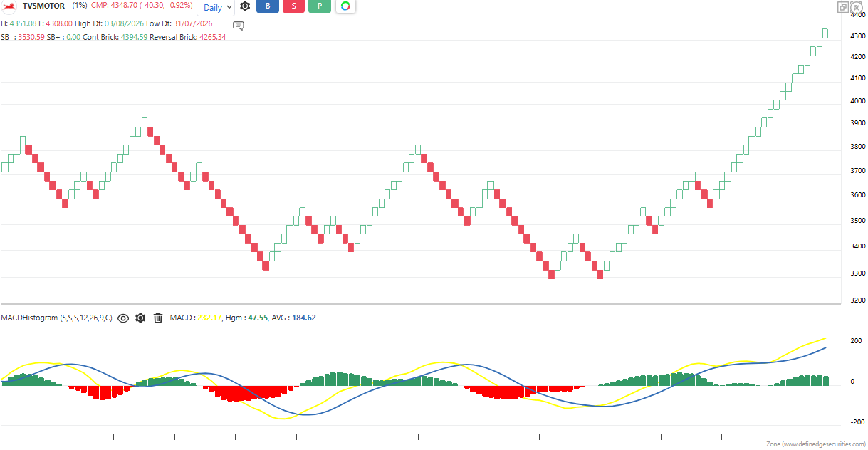Click the 4400 price axis label
Image resolution: width=868 pixels, height=450 pixels.
[x=857, y=14]
